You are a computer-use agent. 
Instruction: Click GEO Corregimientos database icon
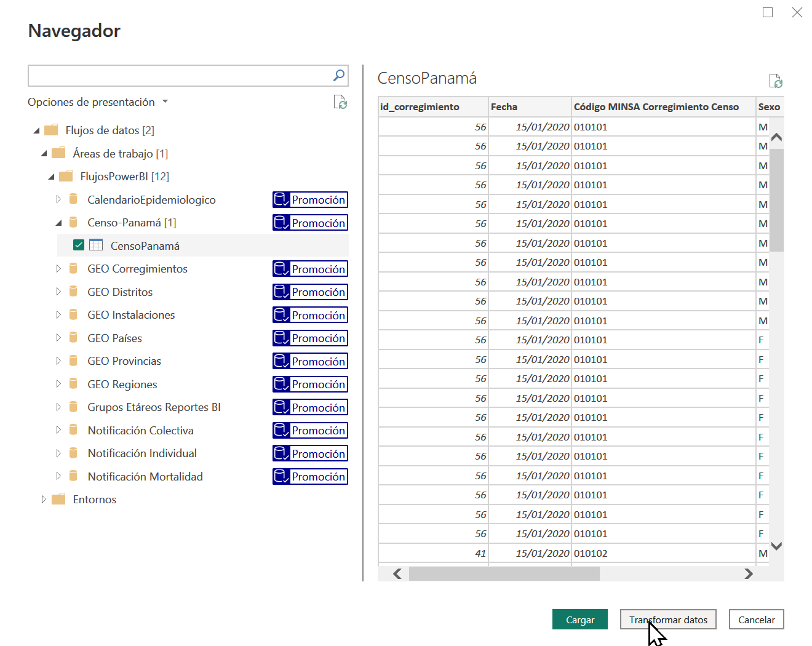pos(73,268)
